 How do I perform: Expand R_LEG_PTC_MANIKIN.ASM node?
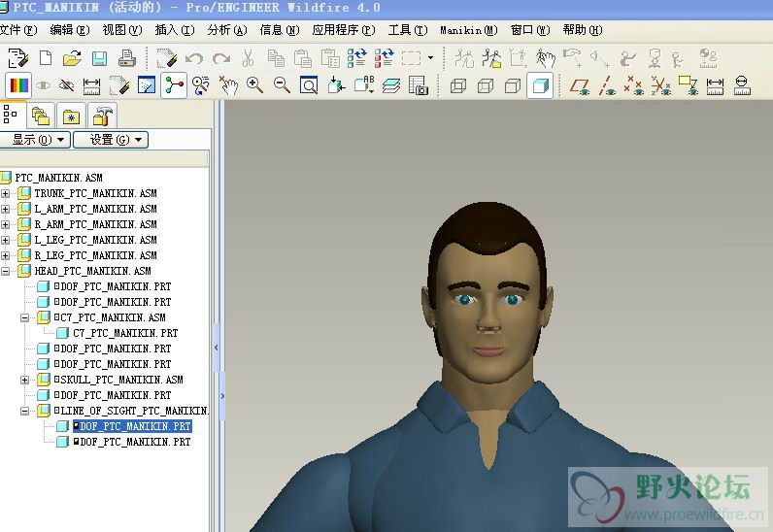tap(6, 256)
